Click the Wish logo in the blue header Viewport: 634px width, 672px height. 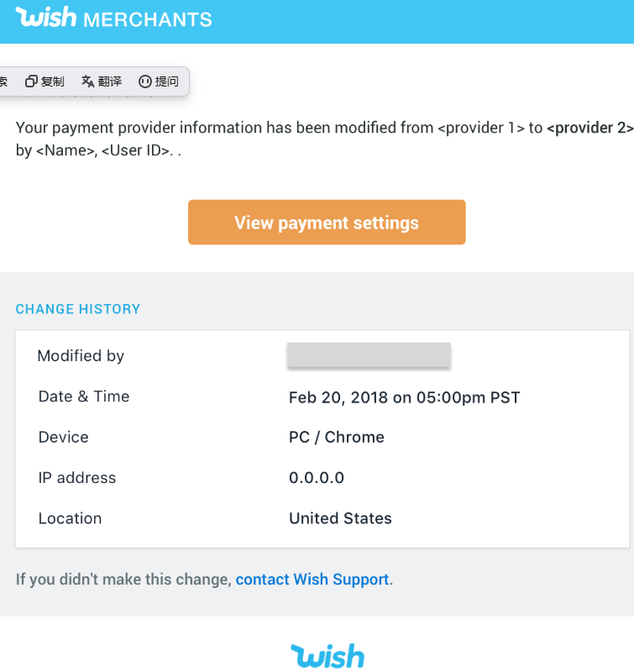coord(46,18)
